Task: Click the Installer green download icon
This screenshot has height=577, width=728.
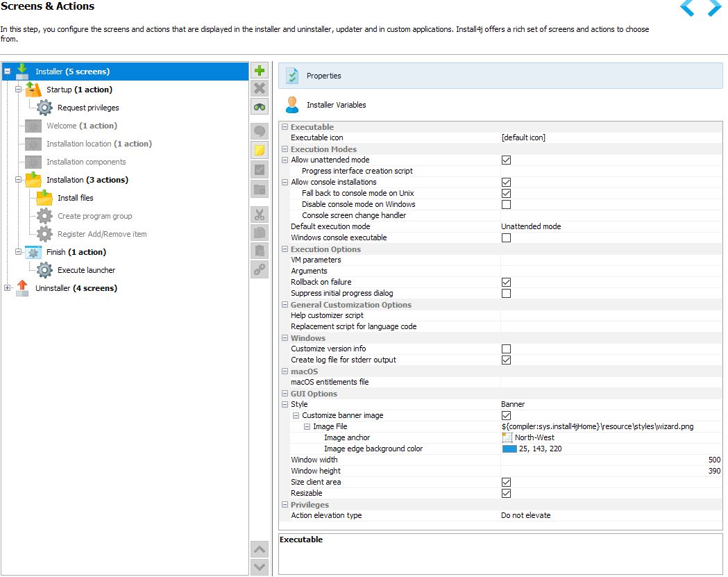Action: (x=22, y=71)
